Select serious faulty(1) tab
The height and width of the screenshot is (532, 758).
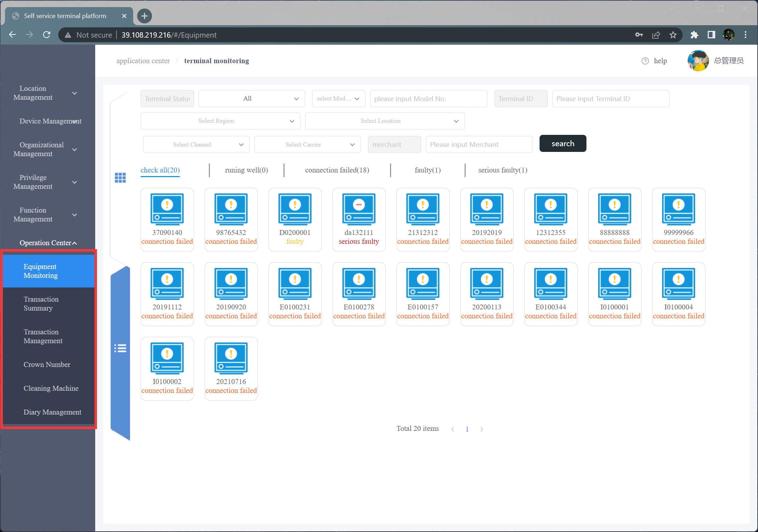coord(503,170)
